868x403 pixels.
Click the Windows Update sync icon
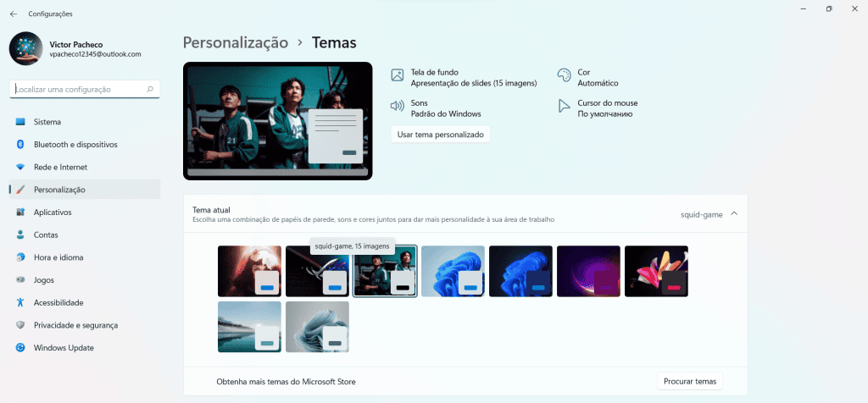[x=20, y=348]
